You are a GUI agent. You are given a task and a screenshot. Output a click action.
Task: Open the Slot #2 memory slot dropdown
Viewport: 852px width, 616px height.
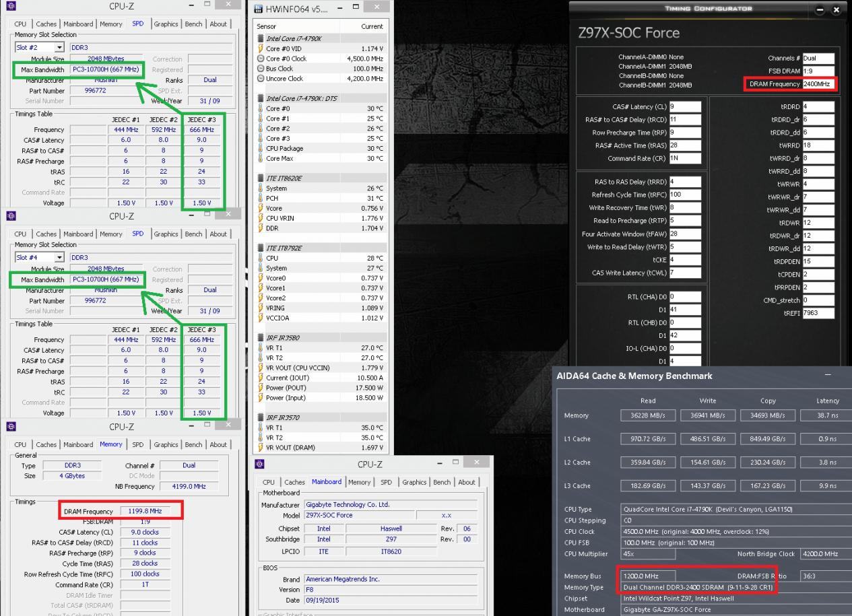coord(59,48)
